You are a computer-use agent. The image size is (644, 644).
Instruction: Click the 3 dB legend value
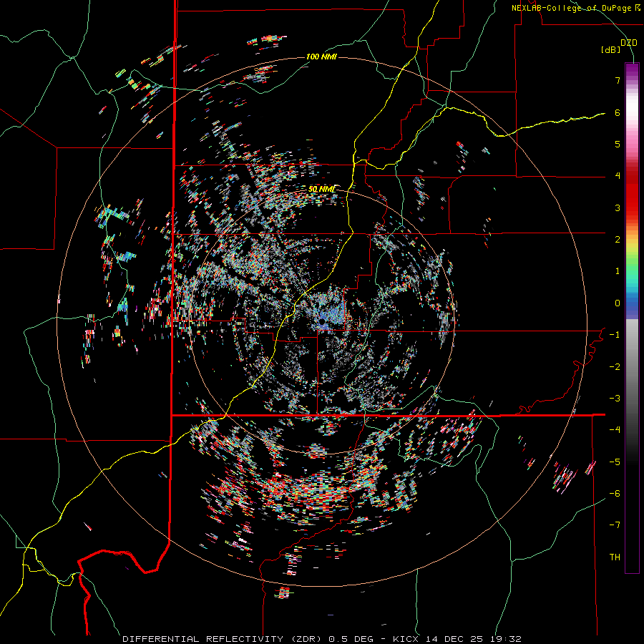click(618, 208)
